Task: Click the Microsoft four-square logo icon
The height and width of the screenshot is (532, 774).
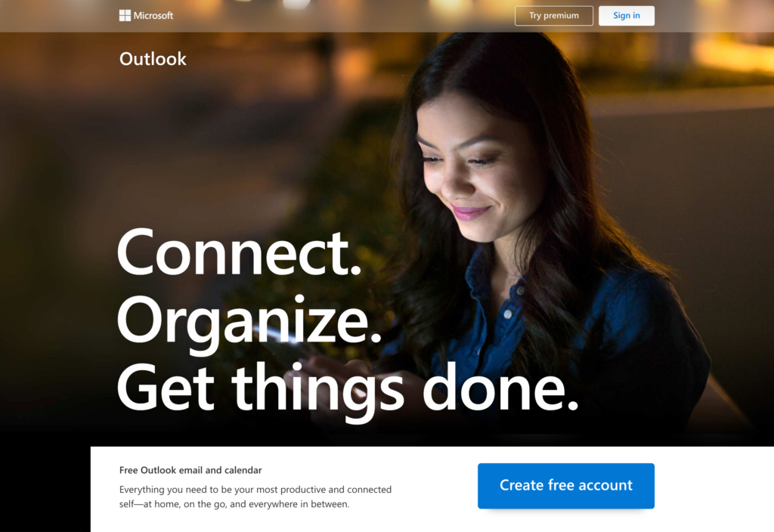Action: click(125, 16)
